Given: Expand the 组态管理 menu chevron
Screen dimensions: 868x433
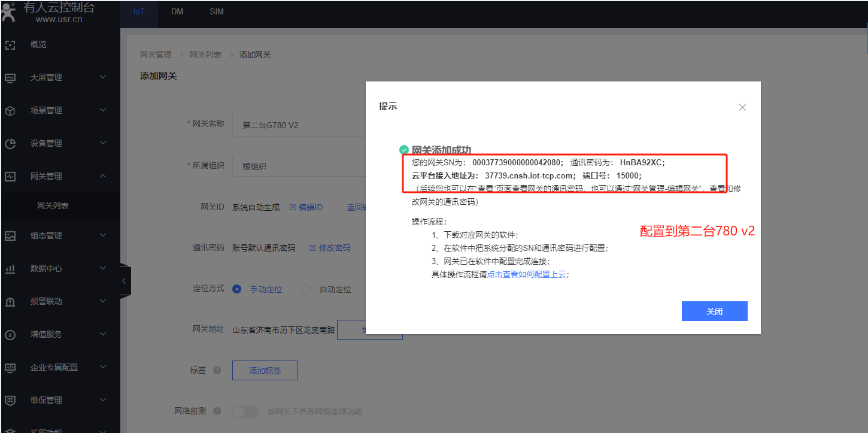Looking at the screenshot, I should (x=103, y=235).
